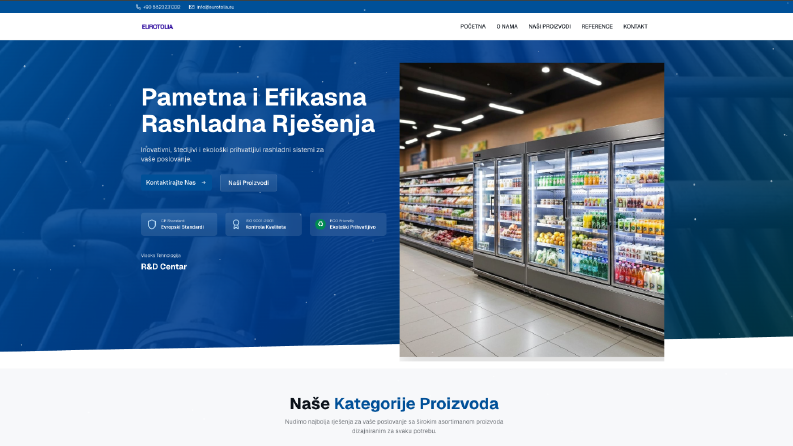Click the Kontrola Kvaliteta badge label
The height and width of the screenshot is (446, 793).
pos(266,227)
